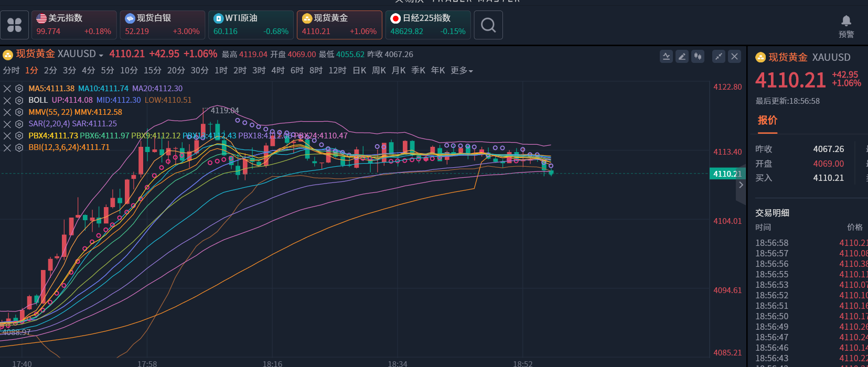Open the indicator selection icon in chart toolbar
Image resolution: width=868 pixels, height=367 pixels.
pyautogui.click(x=666, y=57)
